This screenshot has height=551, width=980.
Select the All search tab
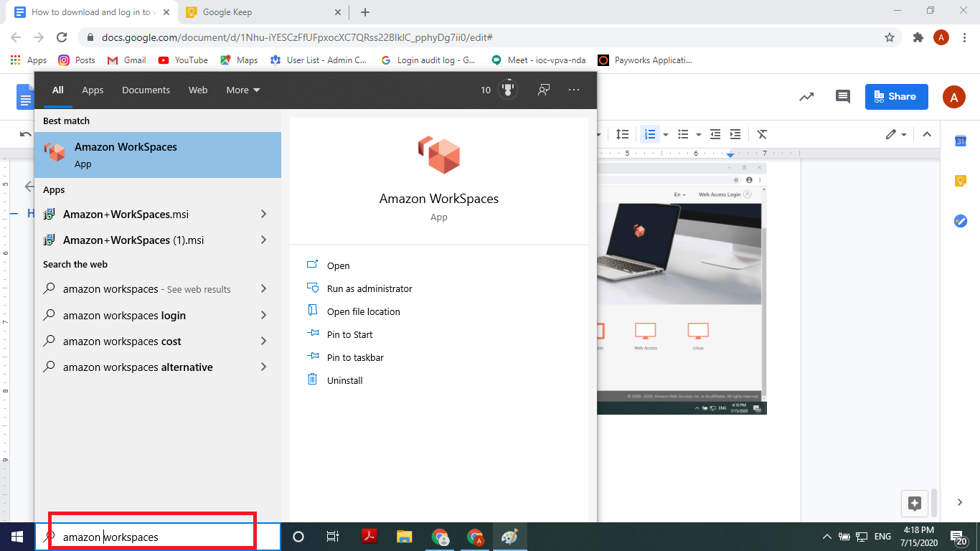tap(58, 90)
